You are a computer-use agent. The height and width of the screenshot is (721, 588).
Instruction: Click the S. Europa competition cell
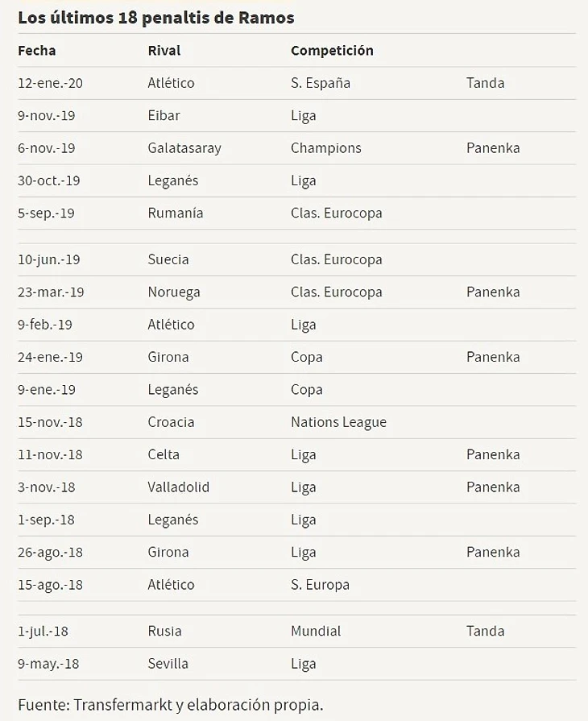(x=320, y=585)
